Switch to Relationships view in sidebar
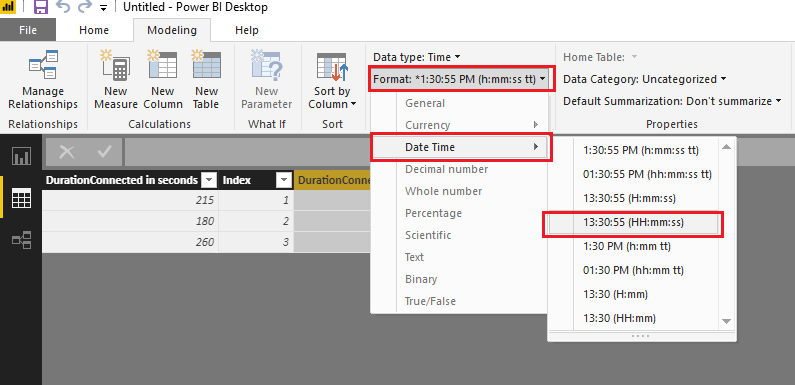 point(21,239)
